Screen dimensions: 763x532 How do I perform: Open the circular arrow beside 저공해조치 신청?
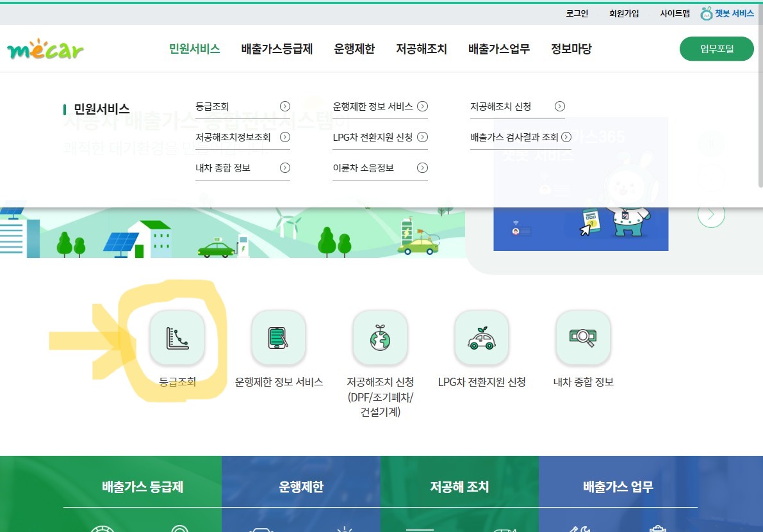pos(560,106)
